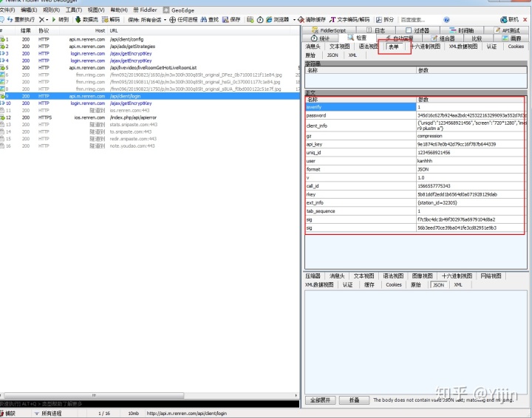This screenshot has width=532, height=418.
Task: Select the response 缓存 (Caching) tab
Action: (369, 285)
